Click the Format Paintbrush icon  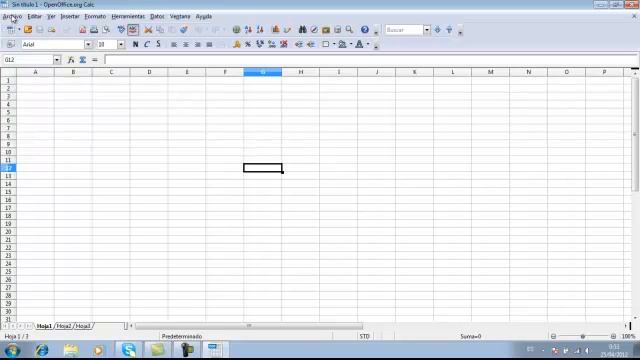pyautogui.click(x=184, y=30)
